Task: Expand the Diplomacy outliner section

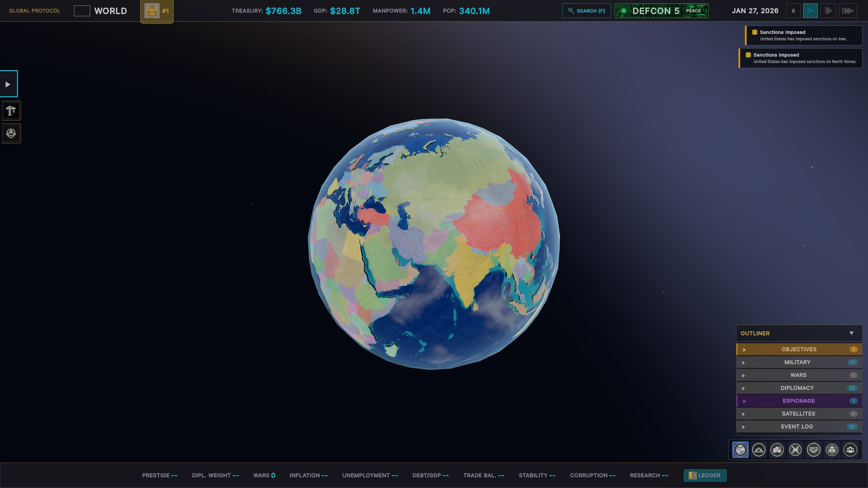Action: click(799, 388)
